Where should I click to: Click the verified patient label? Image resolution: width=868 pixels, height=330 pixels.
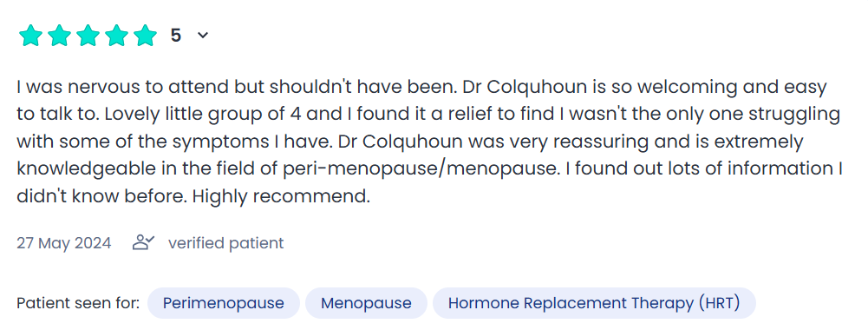[225, 243]
